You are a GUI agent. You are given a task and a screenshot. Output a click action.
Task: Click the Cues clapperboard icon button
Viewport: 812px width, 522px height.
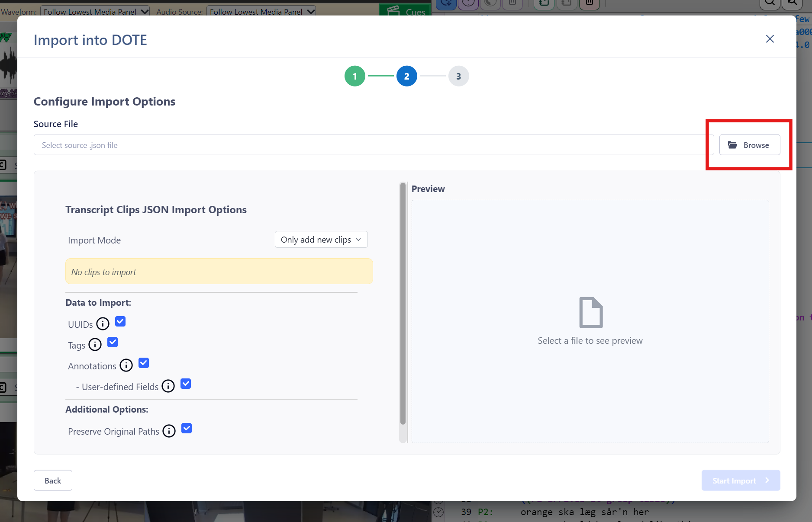(405, 10)
